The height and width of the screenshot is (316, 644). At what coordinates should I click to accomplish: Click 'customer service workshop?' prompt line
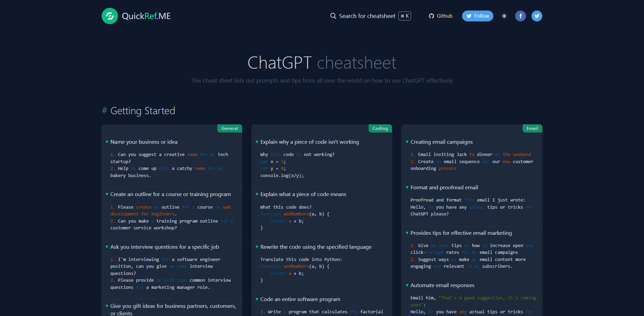pyautogui.click(x=143, y=228)
